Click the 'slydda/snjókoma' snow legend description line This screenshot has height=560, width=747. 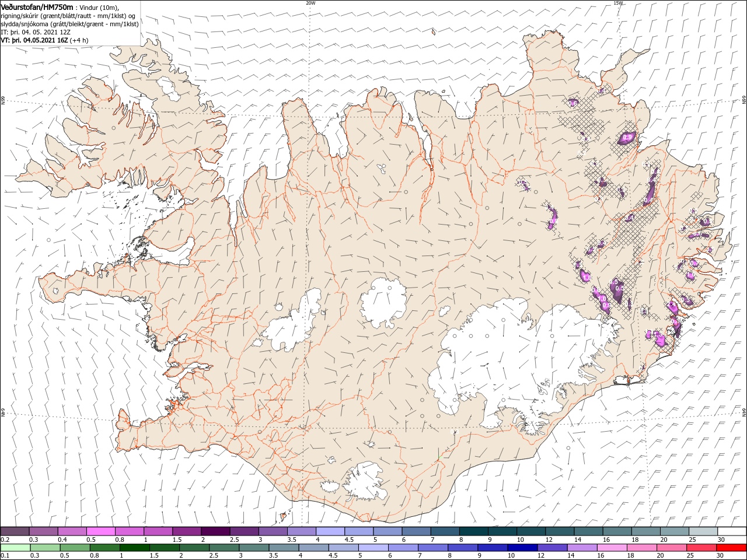click(x=69, y=24)
